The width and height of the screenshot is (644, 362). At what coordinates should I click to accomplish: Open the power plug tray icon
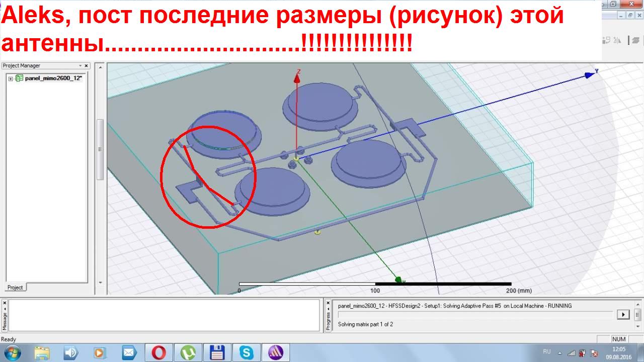point(583,352)
